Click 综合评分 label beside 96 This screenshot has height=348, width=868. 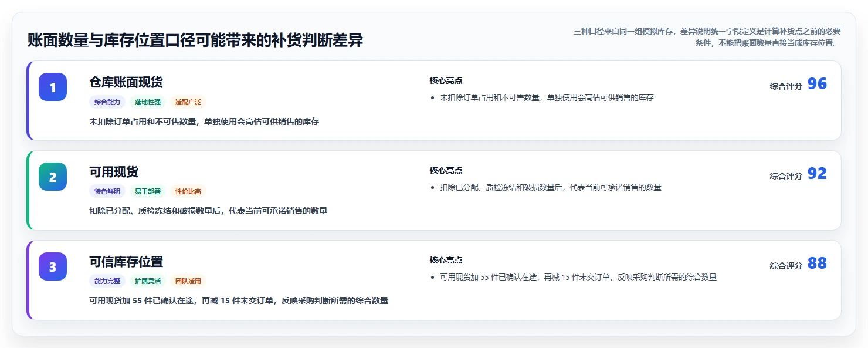tap(786, 86)
